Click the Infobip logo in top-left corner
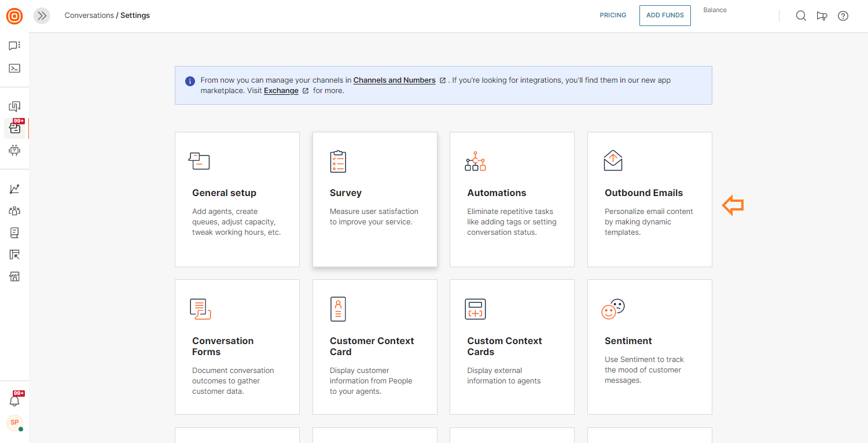Image resolution: width=868 pixels, height=443 pixels. point(14,16)
